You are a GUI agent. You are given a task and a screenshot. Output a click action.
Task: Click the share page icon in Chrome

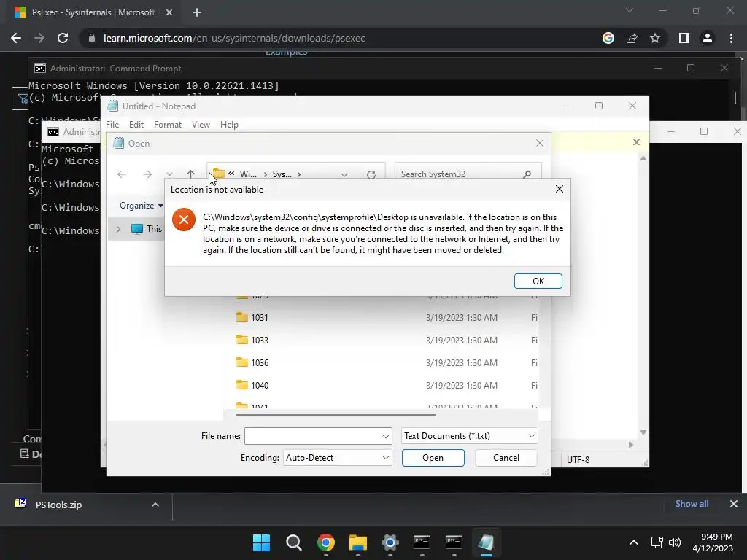(632, 38)
